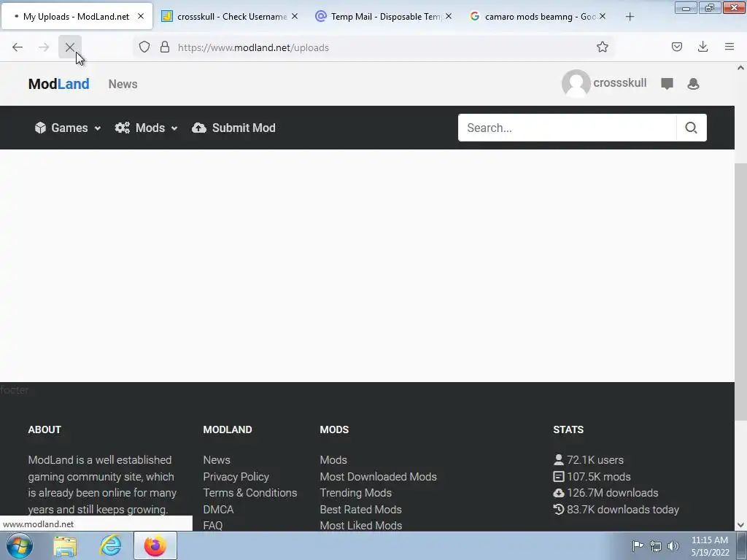The width and height of the screenshot is (747, 560).
Task: Open Trending Mods link
Action: point(356,493)
